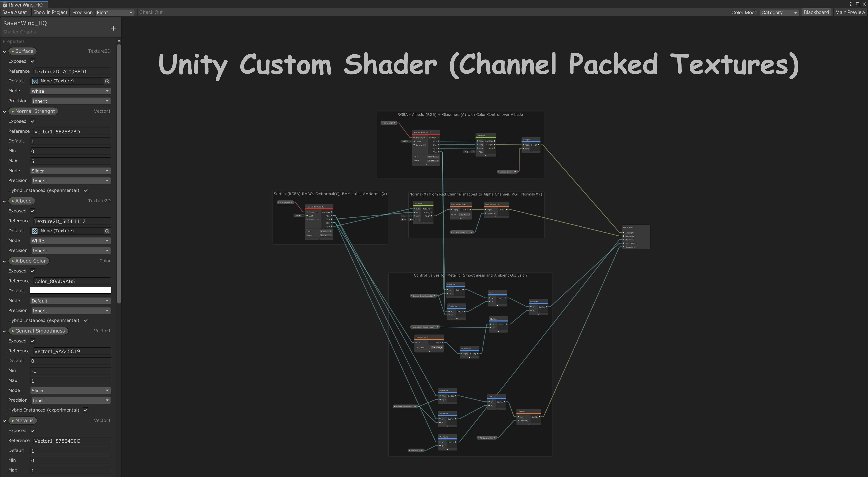
Task: Open the window options kebab menu
Action: point(851,4)
